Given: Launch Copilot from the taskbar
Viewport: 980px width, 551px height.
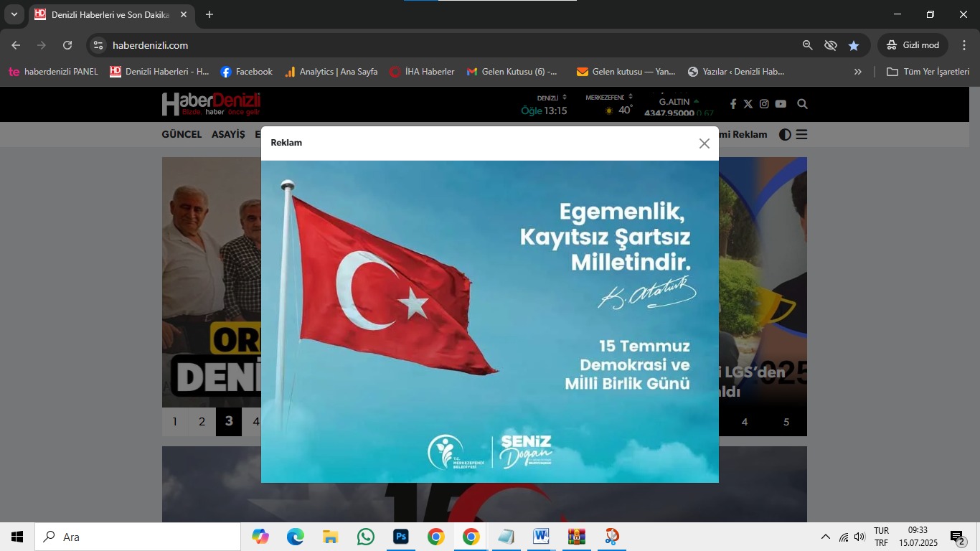Looking at the screenshot, I should [x=260, y=537].
